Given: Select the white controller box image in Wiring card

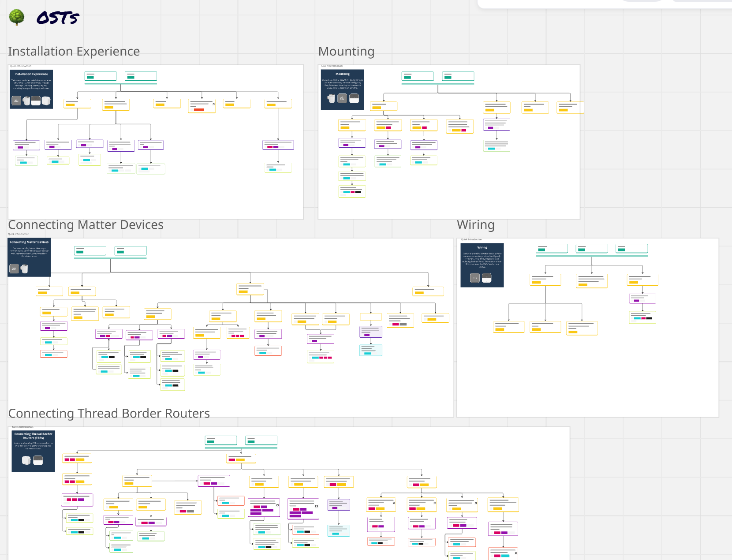Looking at the screenshot, I should click(x=487, y=278).
